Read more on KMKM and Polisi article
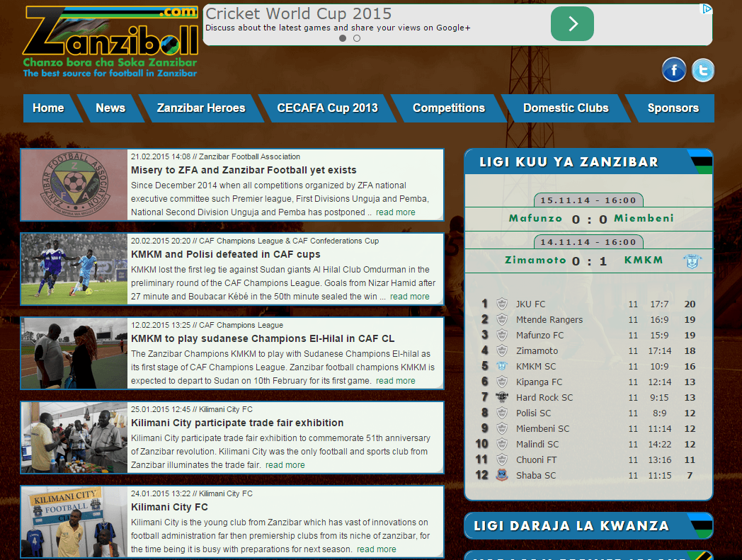The width and height of the screenshot is (742, 560). tap(409, 297)
